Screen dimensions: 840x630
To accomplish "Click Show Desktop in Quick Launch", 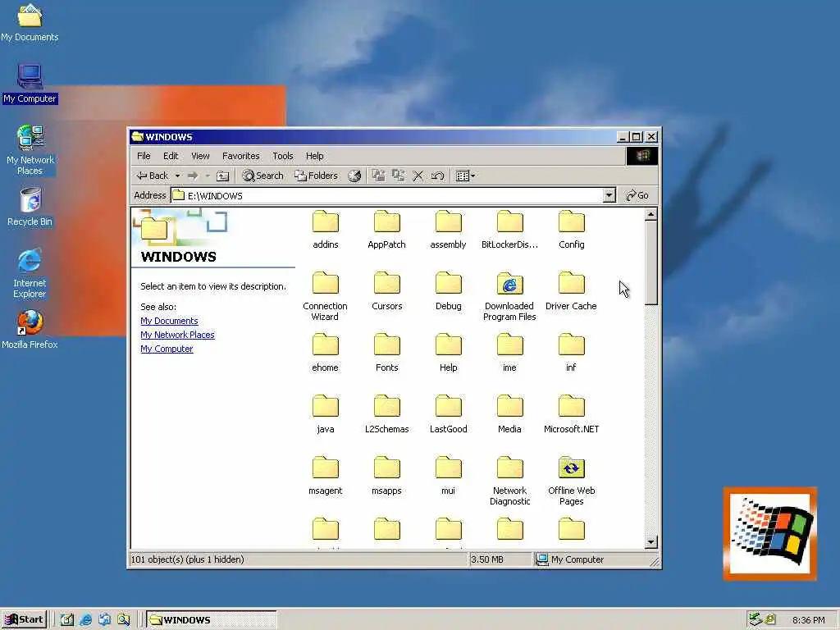I will pos(66,620).
